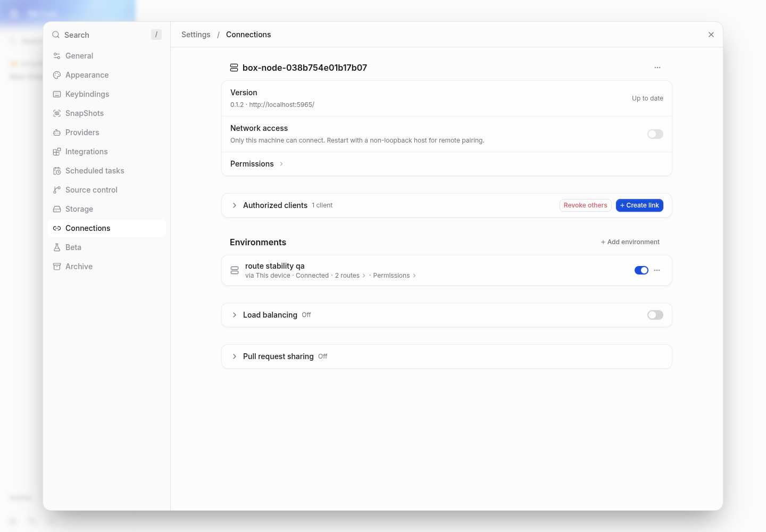Switch to Source control settings
Screen dimensions: 766x532
(106, 190)
